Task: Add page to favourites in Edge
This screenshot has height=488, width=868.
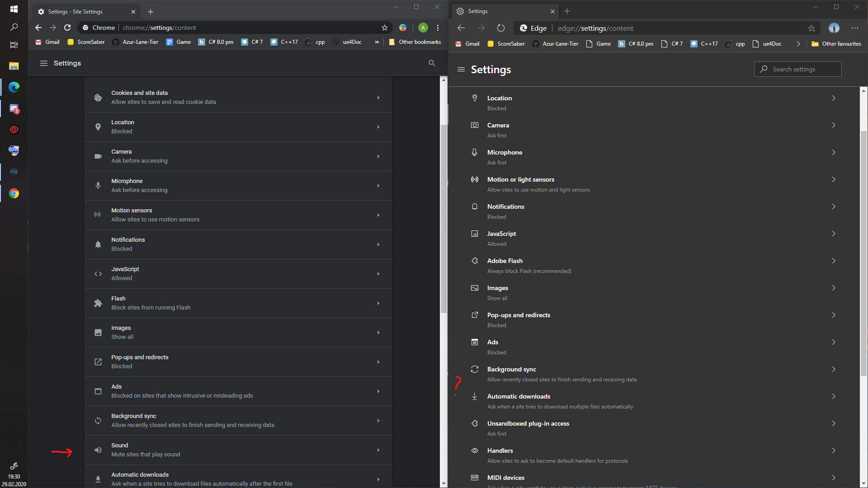Action: tap(811, 28)
